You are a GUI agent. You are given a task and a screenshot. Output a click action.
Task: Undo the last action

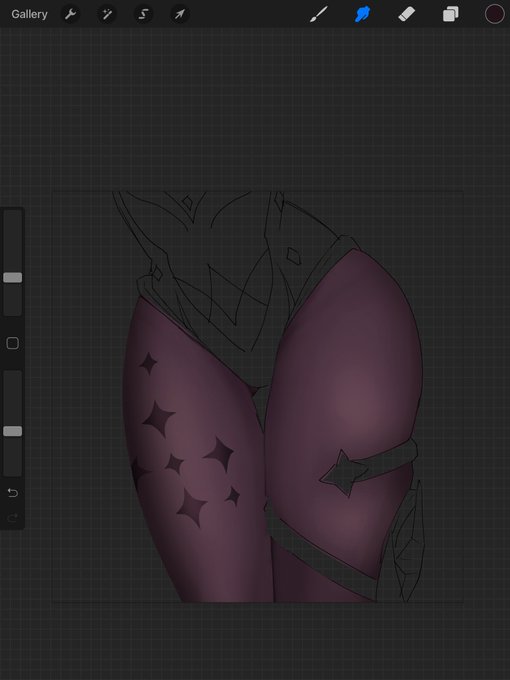point(13,493)
